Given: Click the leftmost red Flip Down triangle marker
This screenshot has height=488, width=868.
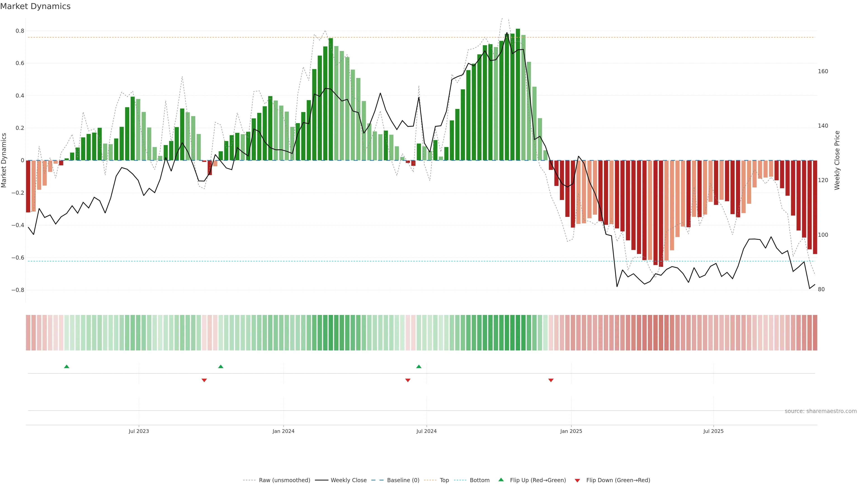Looking at the screenshot, I should pyautogui.click(x=204, y=380).
